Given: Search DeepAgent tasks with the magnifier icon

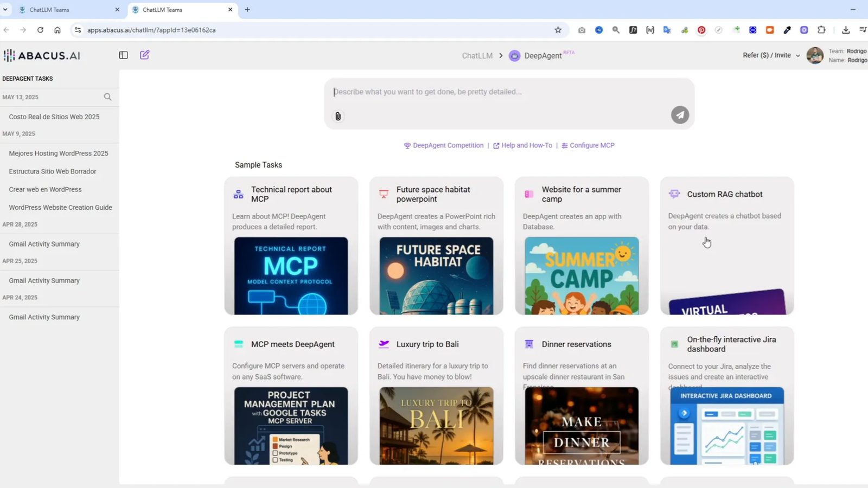Looking at the screenshot, I should [x=107, y=97].
